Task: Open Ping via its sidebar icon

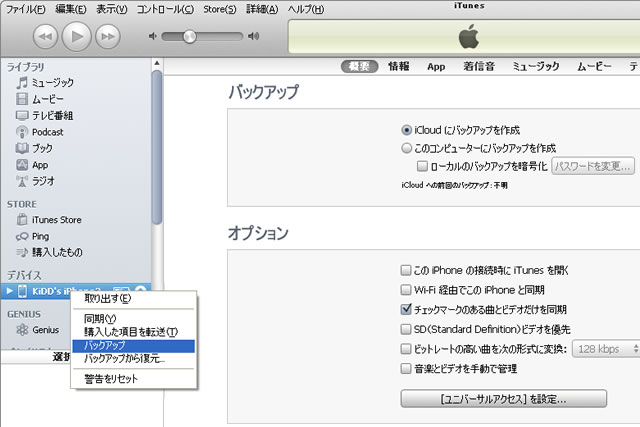Action: pos(22,236)
